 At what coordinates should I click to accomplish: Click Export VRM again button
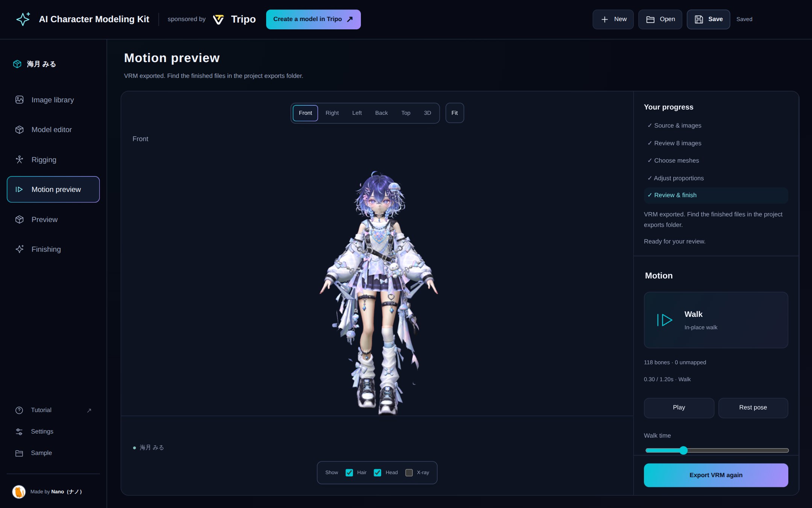pos(716,475)
